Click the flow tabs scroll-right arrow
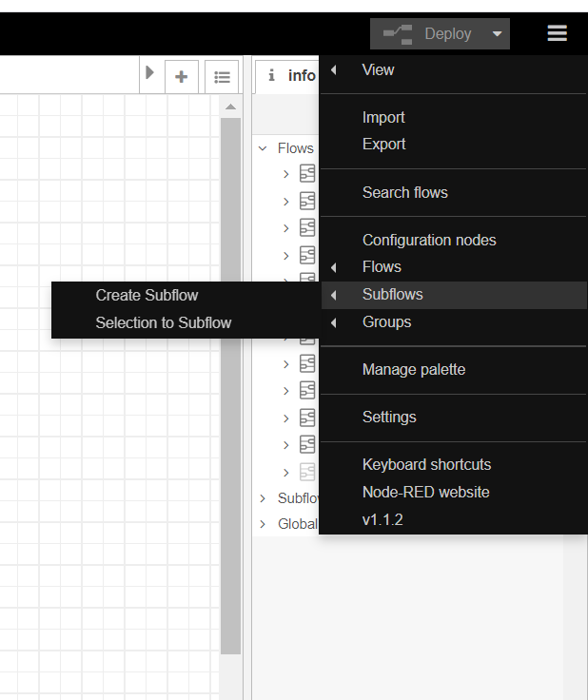The height and width of the screenshot is (700, 588). tap(149, 72)
